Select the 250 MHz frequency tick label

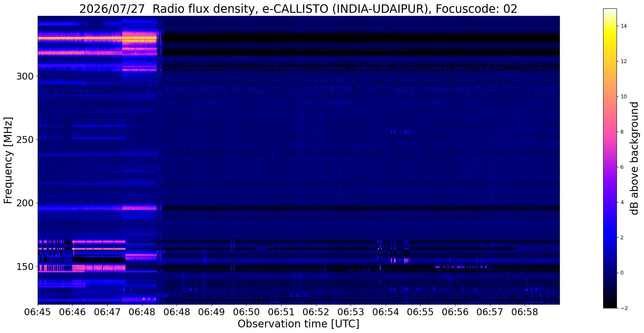[x=25, y=140]
